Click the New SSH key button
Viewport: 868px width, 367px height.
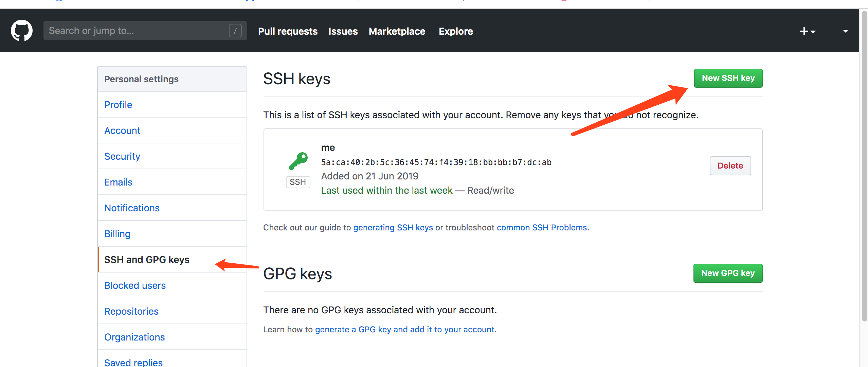[x=728, y=78]
